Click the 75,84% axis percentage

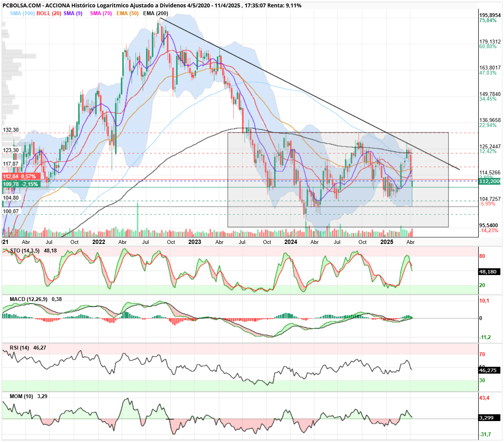(488, 21)
